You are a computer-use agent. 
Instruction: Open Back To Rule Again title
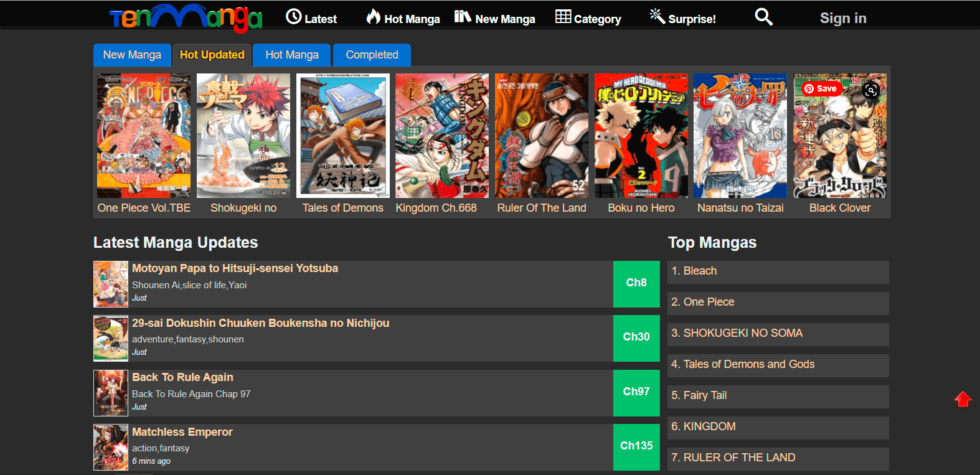click(182, 377)
